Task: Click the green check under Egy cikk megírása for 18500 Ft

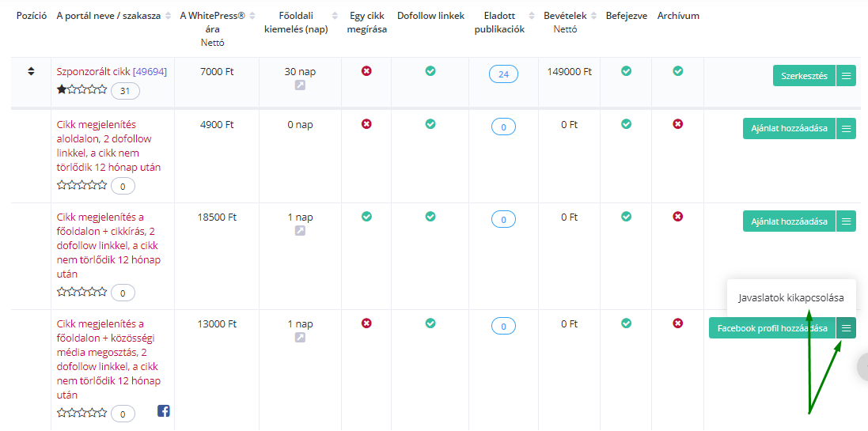Action: (x=366, y=217)
